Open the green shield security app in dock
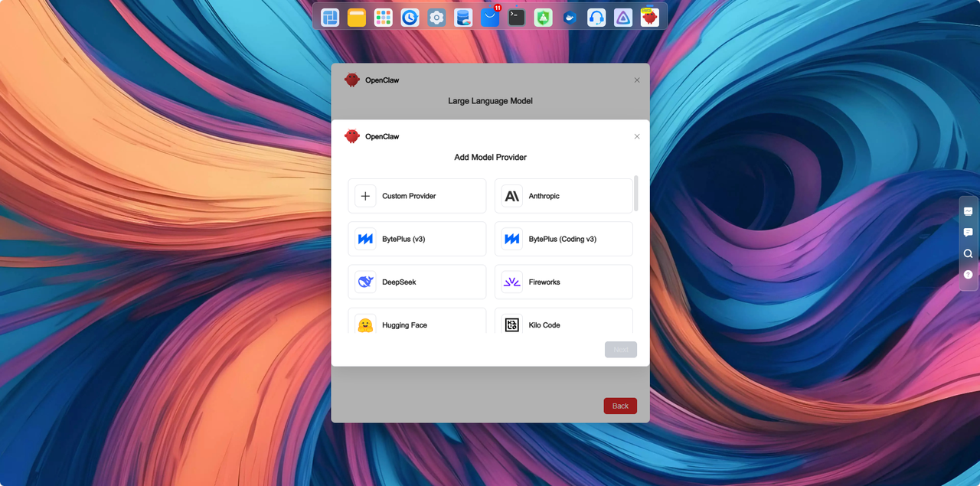 coord(544,17)
